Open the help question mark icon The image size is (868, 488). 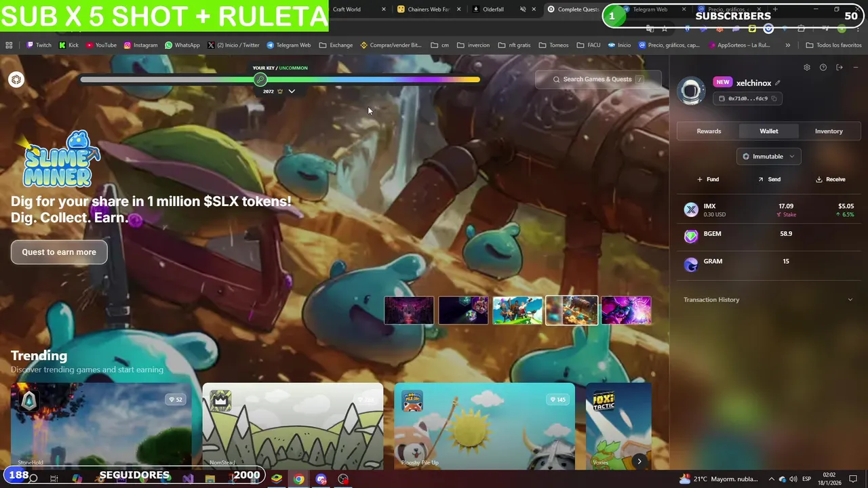tap(823, 68)
